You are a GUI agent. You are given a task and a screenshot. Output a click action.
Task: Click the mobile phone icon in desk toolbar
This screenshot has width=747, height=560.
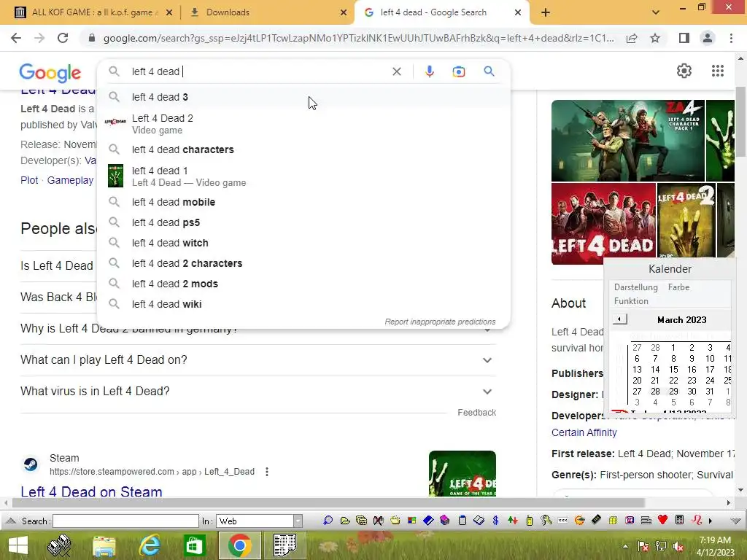click(530, 521)
